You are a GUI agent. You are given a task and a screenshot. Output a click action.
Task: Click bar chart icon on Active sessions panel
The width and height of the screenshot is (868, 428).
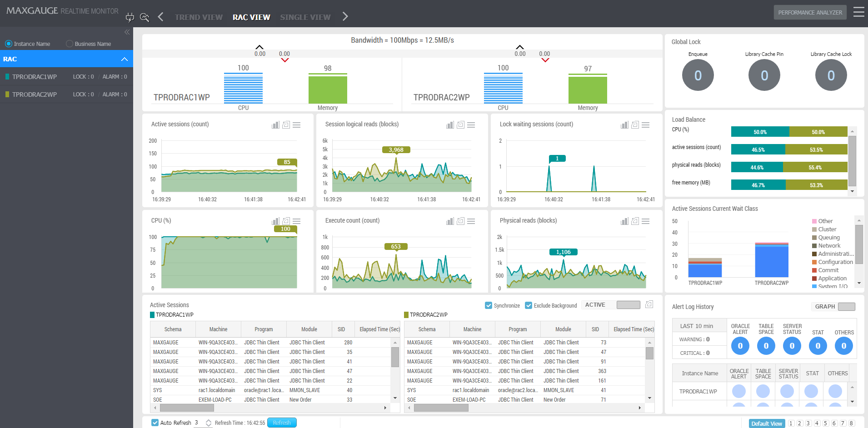(275, 125)
